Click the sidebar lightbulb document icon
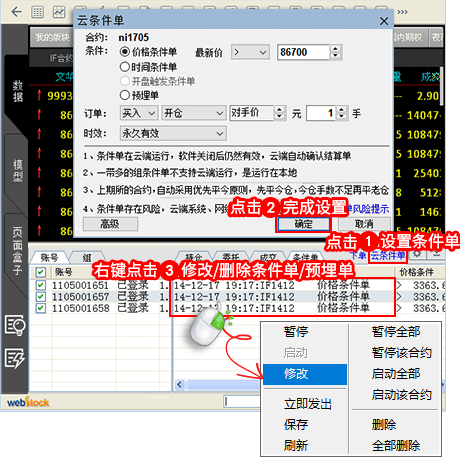Image resolution: width=460 pixels, height=461 pixels. [15, 325]
